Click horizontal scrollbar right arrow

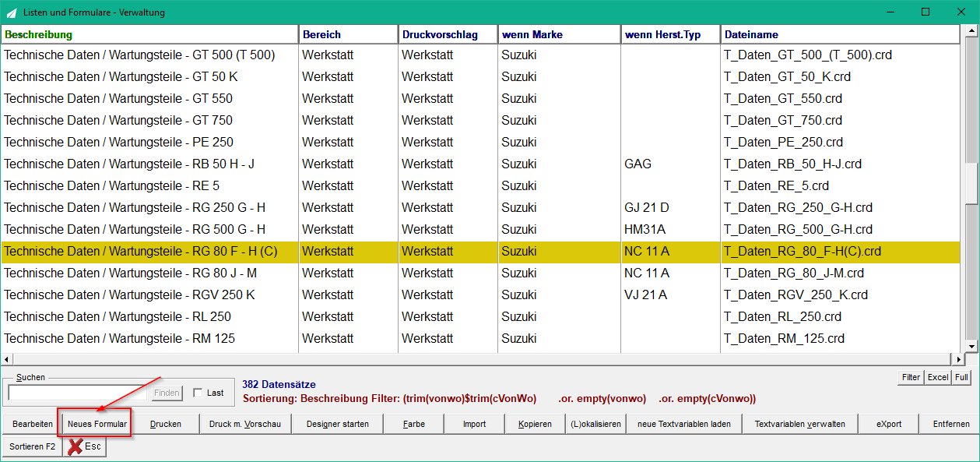click(x=958, y=359)
